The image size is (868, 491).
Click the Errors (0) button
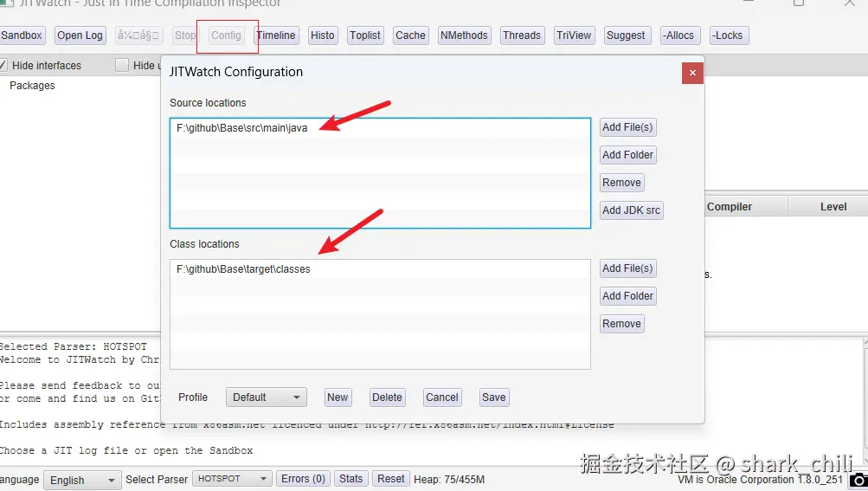304,479
